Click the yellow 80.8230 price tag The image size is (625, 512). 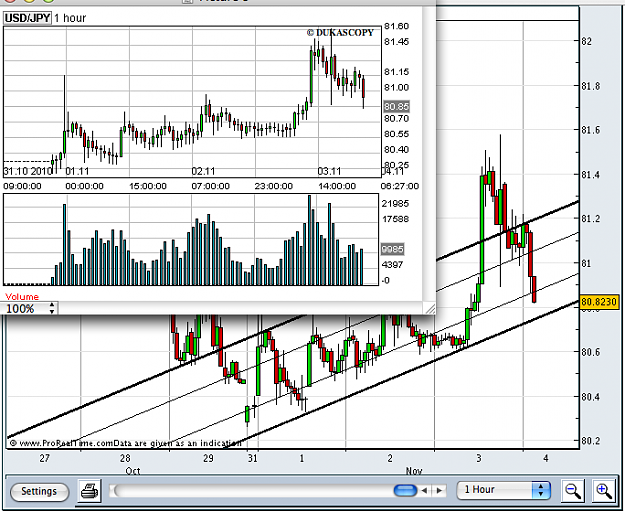[x=599, y=302]
